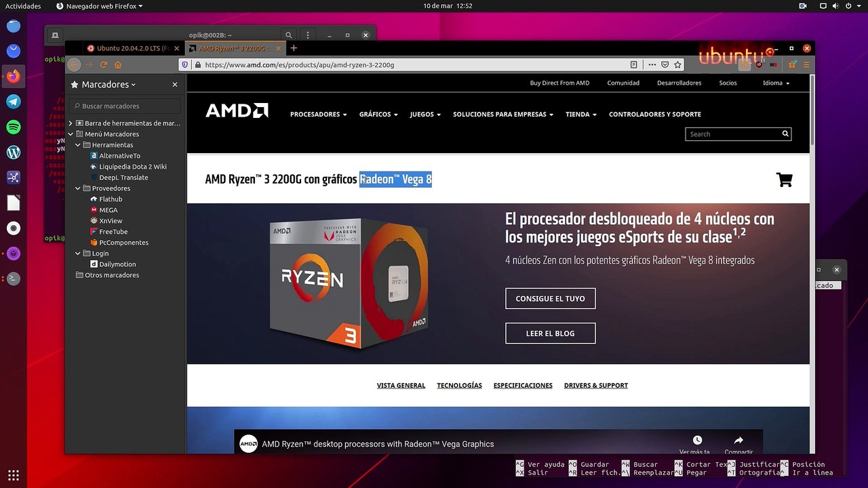868x488 pixels.
Task: Launch Spotify from the dock
Action: coord(14,127)
